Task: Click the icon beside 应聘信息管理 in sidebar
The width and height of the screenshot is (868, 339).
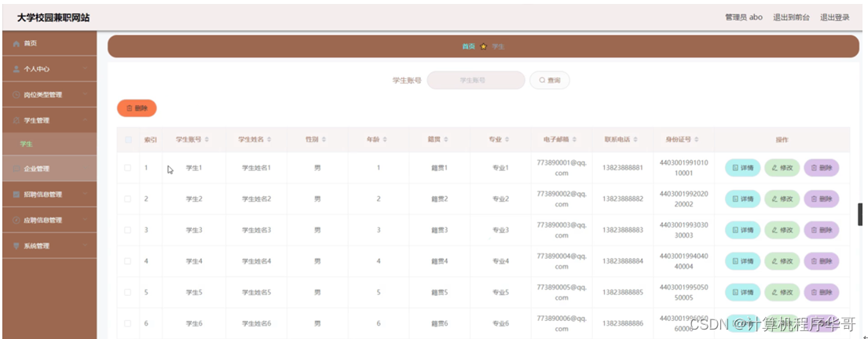Action: click(x=16, y=220)
